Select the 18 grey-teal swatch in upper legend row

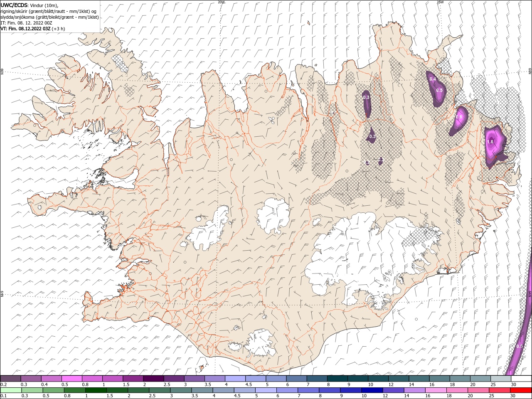click(460, 379)
